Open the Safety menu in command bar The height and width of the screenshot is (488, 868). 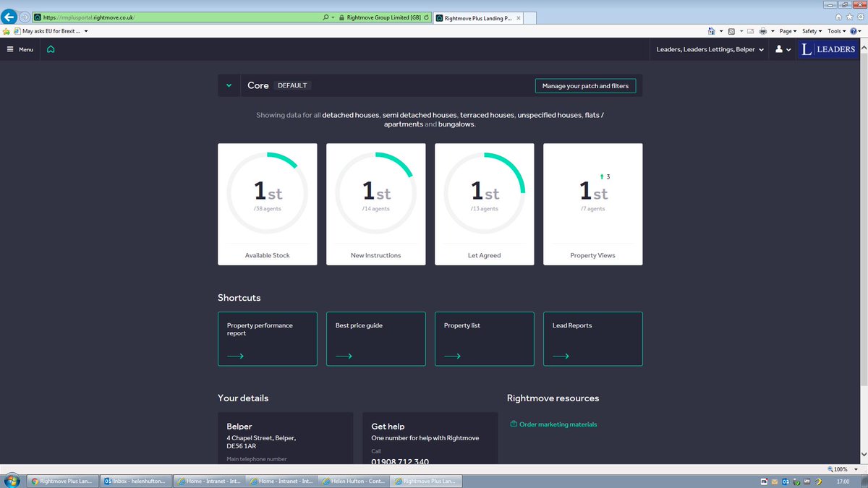point(812,31)
